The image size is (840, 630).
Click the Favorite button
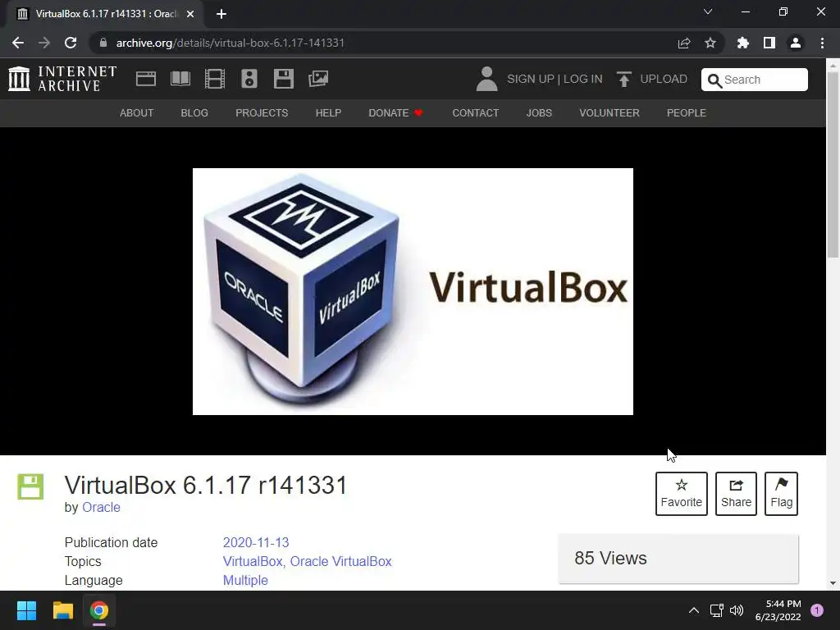(682, 493)
